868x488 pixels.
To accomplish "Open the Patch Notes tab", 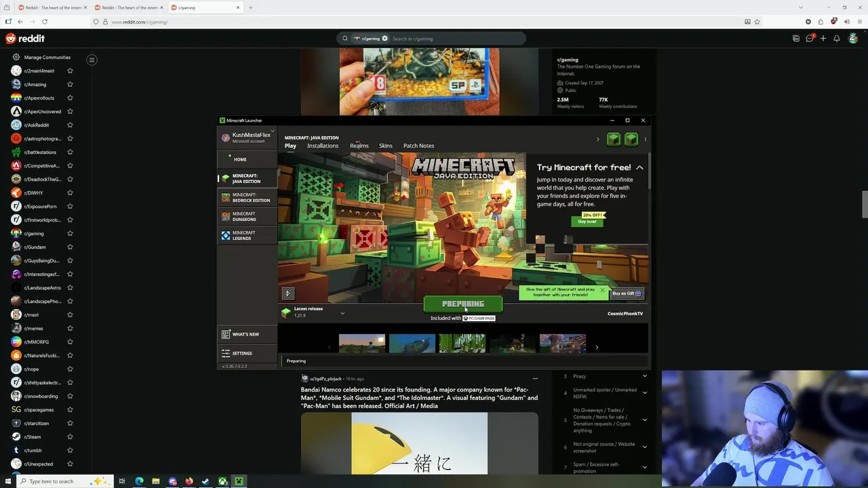I will [418, 146].
